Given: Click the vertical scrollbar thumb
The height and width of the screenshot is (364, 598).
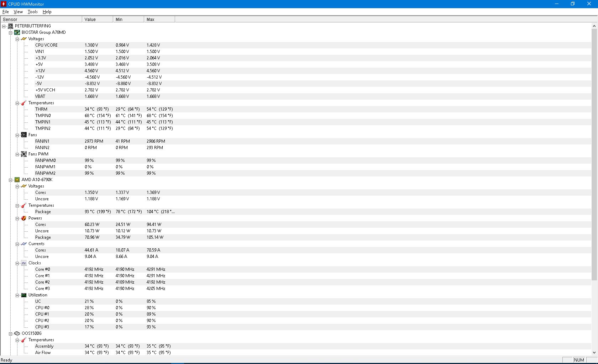Looking at the screenshot, I should 594,154.
